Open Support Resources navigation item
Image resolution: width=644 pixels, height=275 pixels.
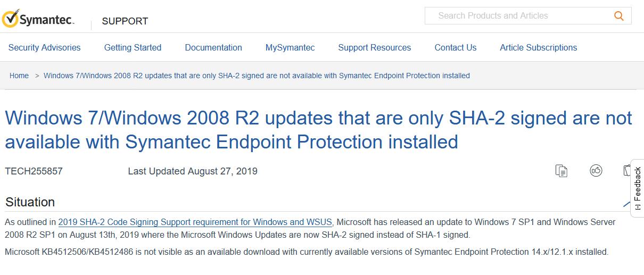[x=375, y=47]
